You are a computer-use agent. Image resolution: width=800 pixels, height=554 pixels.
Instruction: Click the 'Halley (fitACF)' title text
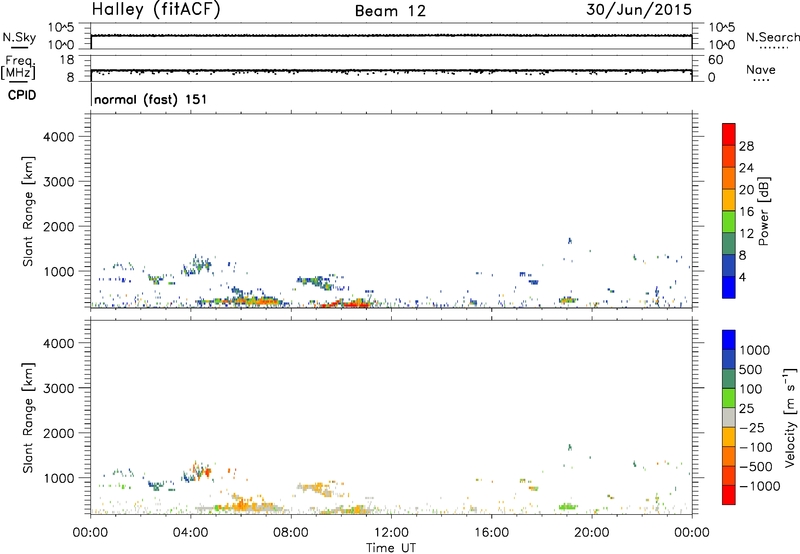pos(156,10)
